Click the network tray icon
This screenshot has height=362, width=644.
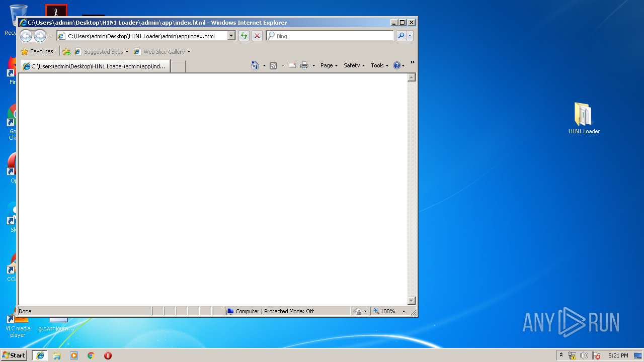tap(572, 355)
